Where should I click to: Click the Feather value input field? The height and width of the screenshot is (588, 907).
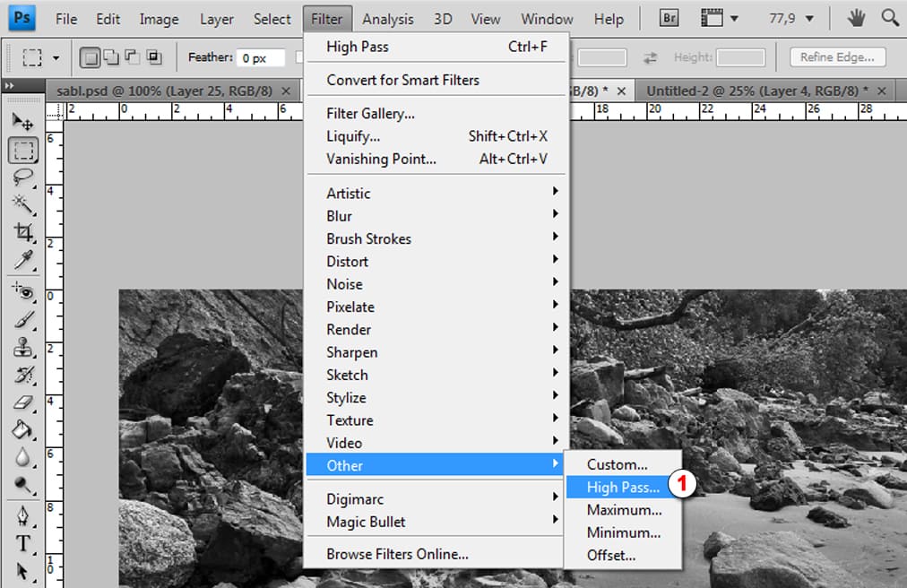(x=261, y=58)
